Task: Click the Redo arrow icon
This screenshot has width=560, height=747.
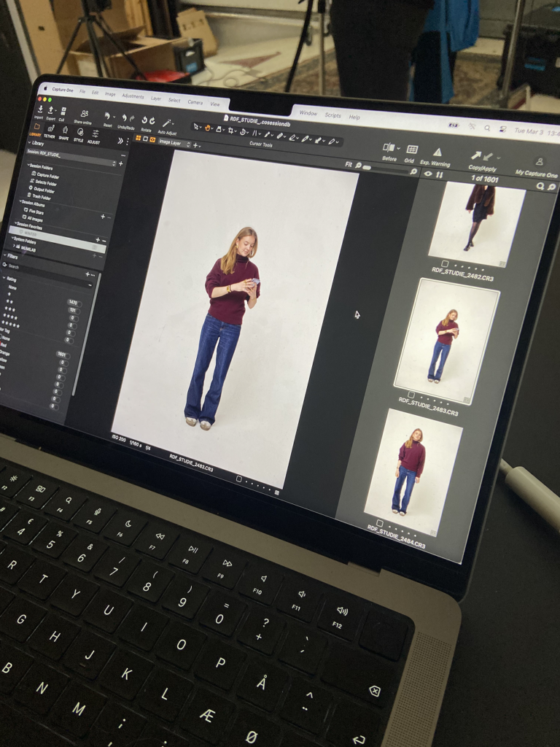Action: coord(132,119)
